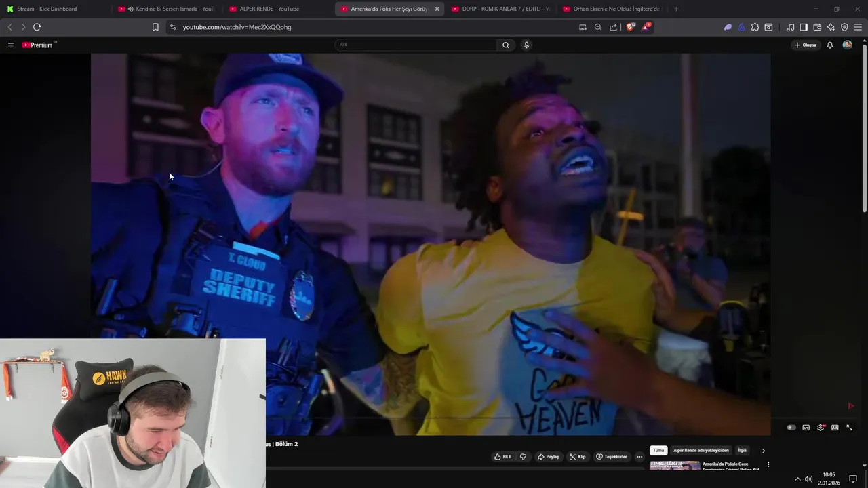Bookmark this page with bookmark icon

155,27
